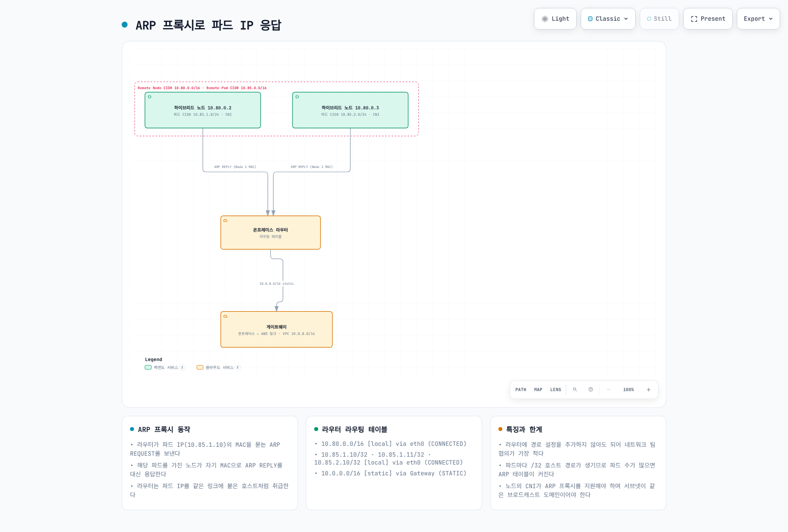Click the 백엔드 서비스 legend label

tap(166, 367)
